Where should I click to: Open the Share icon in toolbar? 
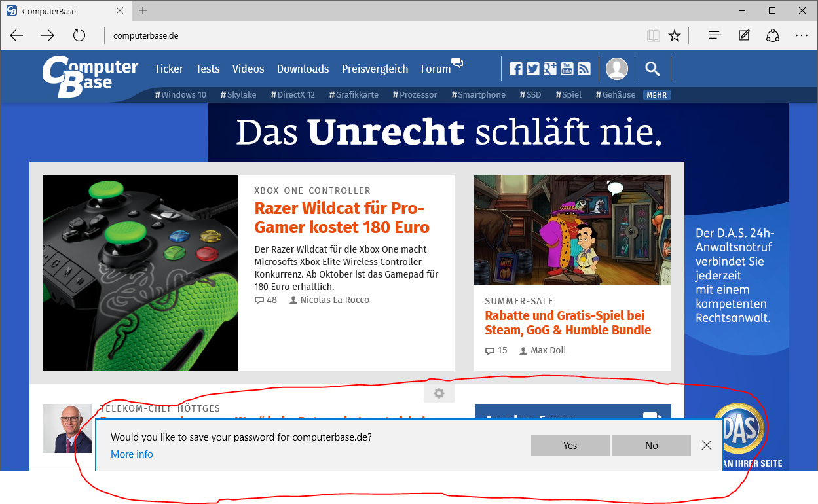coord(773,35)
